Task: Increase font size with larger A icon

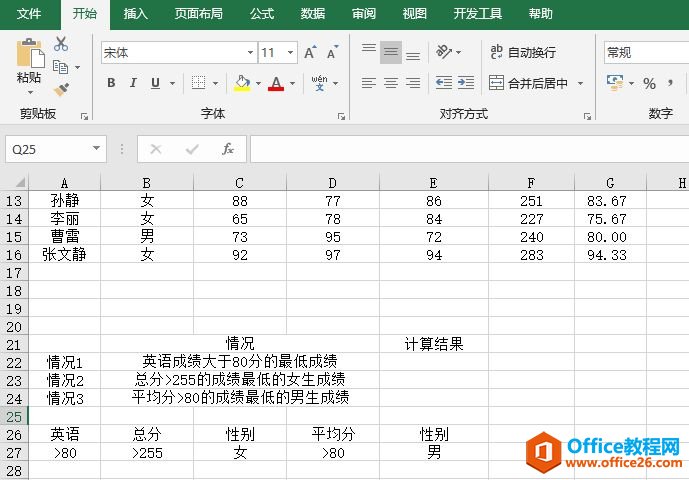Action: [x=309, y=53]
